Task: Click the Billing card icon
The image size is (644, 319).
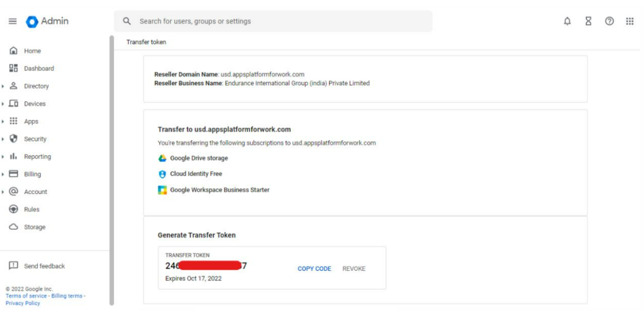Action: point(13,174)
